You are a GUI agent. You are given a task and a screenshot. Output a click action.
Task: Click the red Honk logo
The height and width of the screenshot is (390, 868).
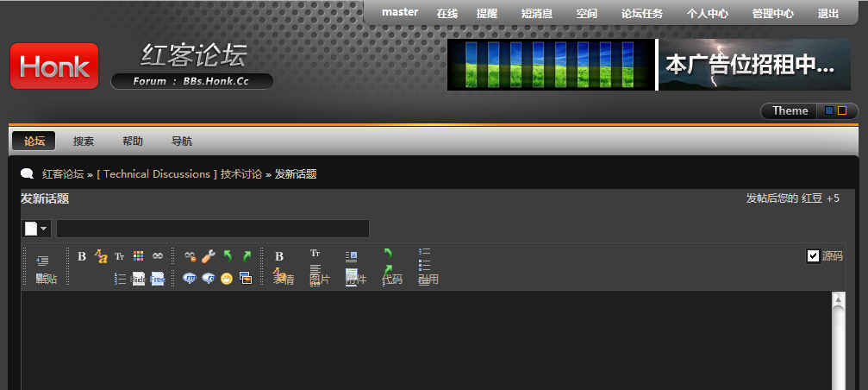(54, 66)
